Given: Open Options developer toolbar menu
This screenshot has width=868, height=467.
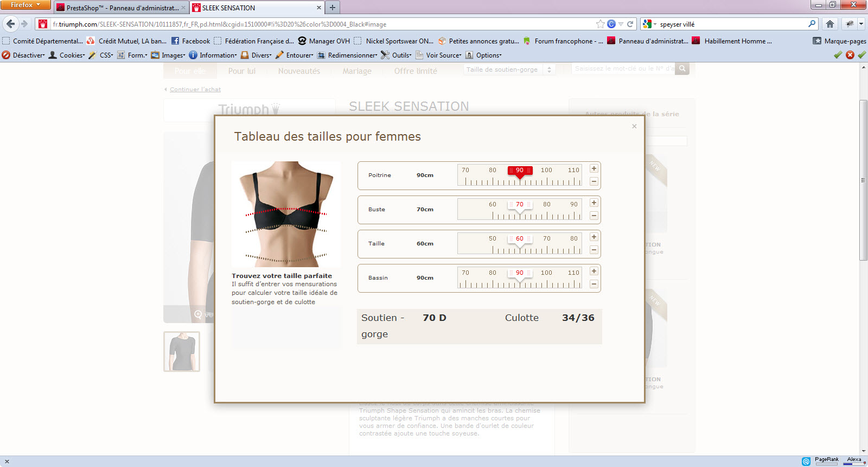Looking at the screenshot, I should point(483,55).
